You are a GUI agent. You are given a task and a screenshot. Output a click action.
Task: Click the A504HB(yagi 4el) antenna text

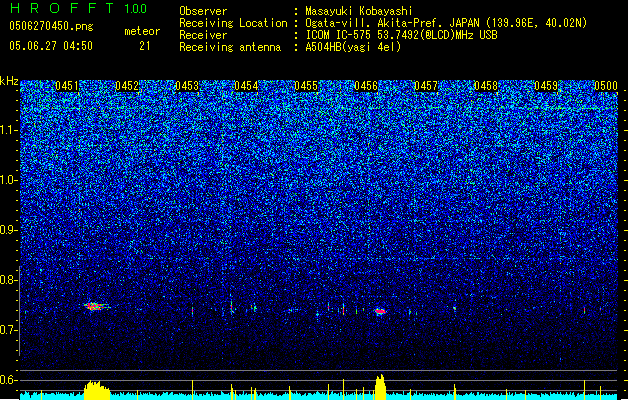click(353, 47)
